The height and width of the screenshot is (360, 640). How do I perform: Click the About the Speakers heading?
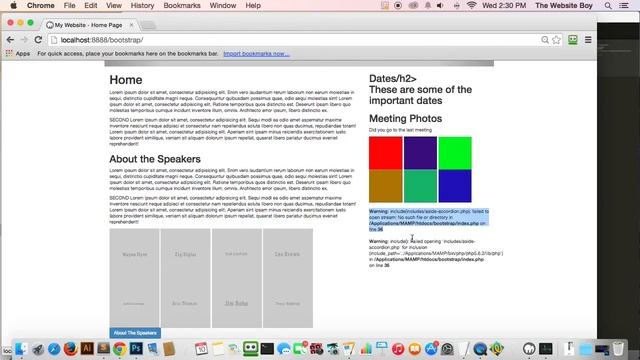pyautogui.click(x=155, y=159)
